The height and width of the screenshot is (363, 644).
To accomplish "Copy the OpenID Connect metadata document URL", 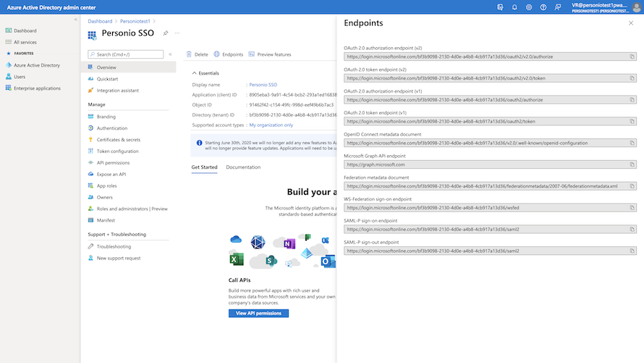I will 632,143.
